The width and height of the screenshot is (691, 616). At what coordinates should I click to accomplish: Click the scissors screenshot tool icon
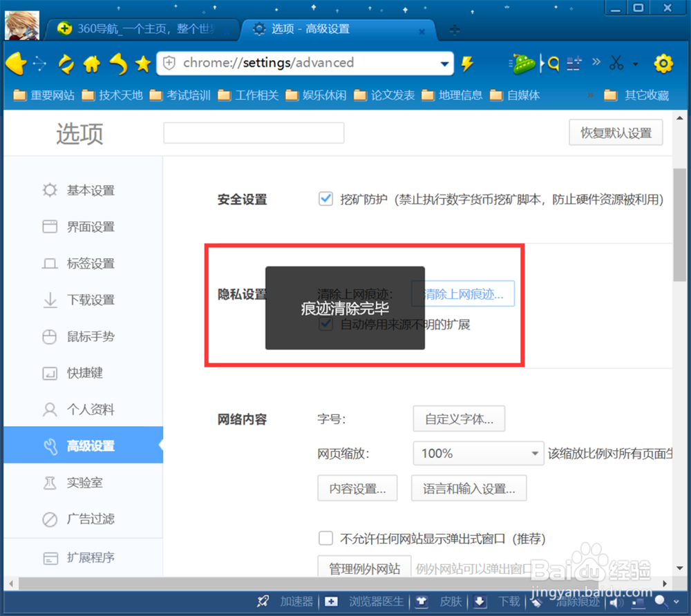click(616, 63)
